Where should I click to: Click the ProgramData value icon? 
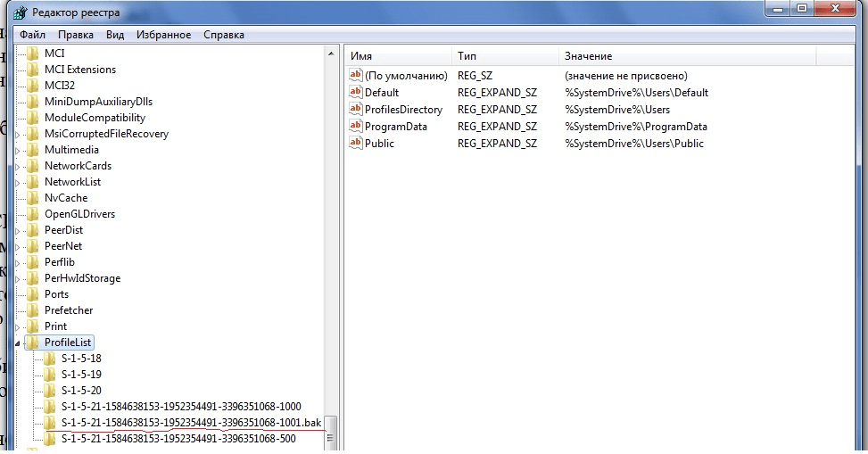356,126
